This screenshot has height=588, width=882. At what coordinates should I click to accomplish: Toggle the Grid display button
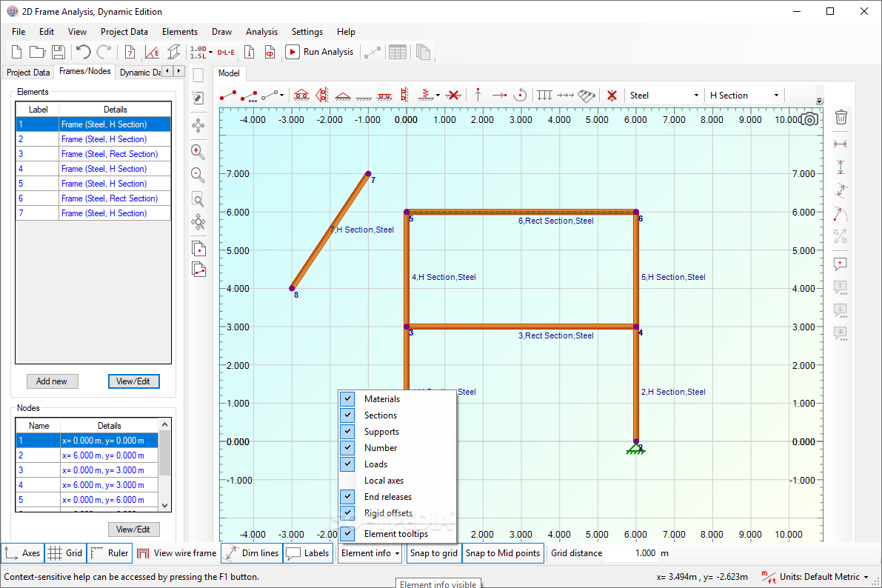pos(65,553)
